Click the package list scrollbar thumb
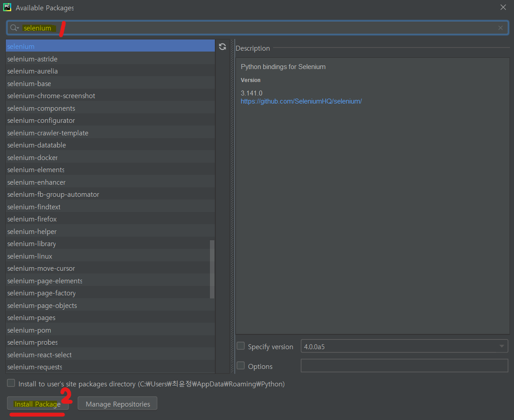This screenshot has width=514, height=420. [x=212, y=269]
